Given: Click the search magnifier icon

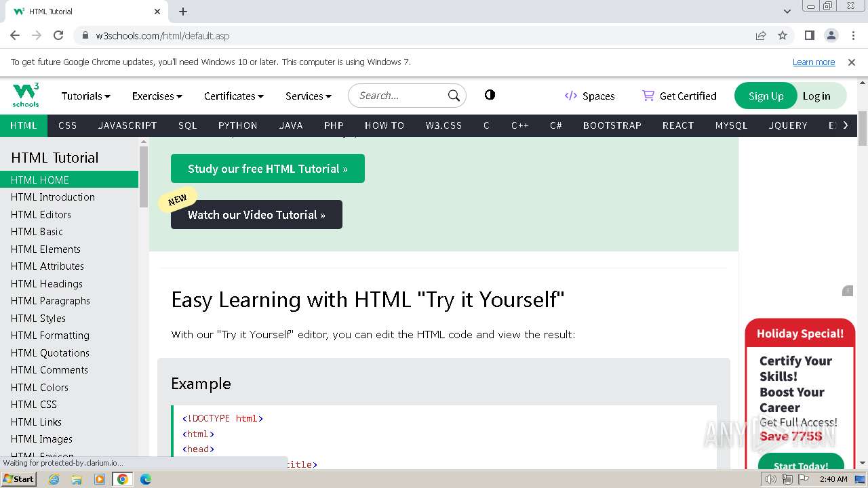Looking at the screenshot, I should click(454, 96).
